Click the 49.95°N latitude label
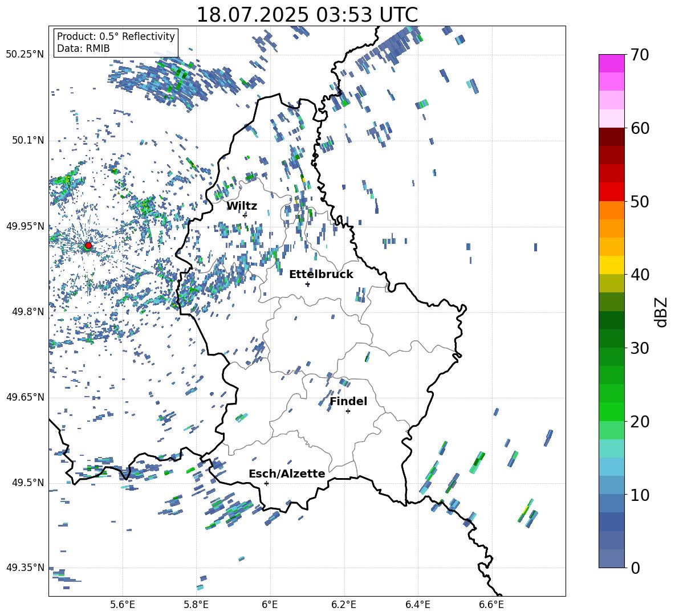Image resolution: width=675 pixels, height=616 pixels. 25,226
